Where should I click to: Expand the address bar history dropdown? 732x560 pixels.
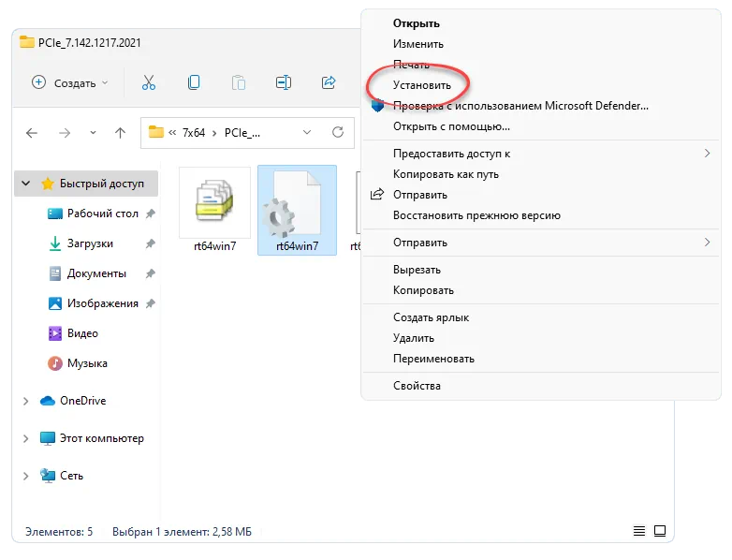(307, 133)
